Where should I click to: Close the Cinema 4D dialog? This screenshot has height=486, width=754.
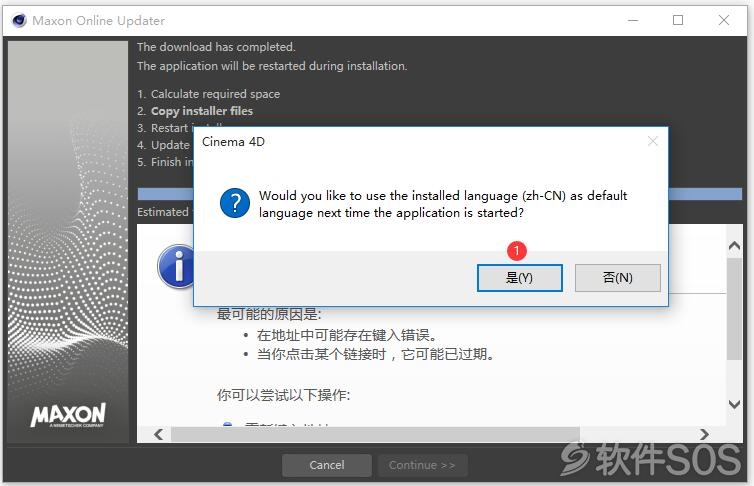[653, 141]
